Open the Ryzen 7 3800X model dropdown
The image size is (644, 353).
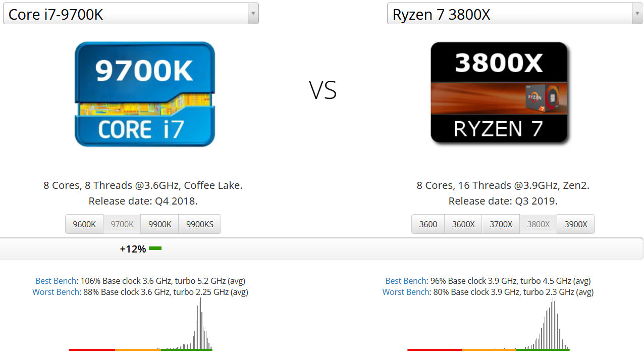pos(637,13)
